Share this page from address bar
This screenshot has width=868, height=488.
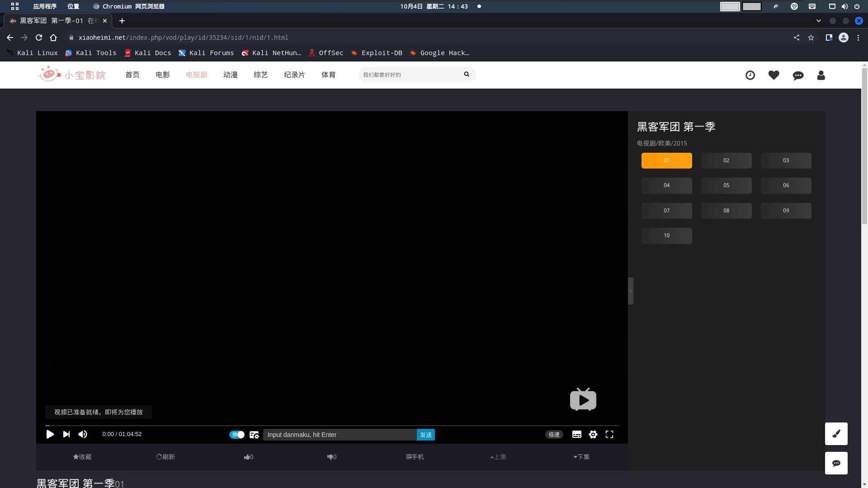pos(797,38)
